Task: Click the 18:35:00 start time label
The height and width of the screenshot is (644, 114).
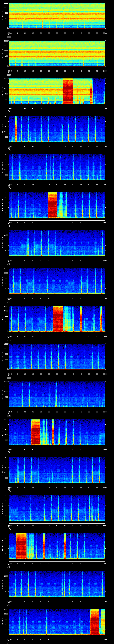Action: pyautogui.click(x=9, y=525)
